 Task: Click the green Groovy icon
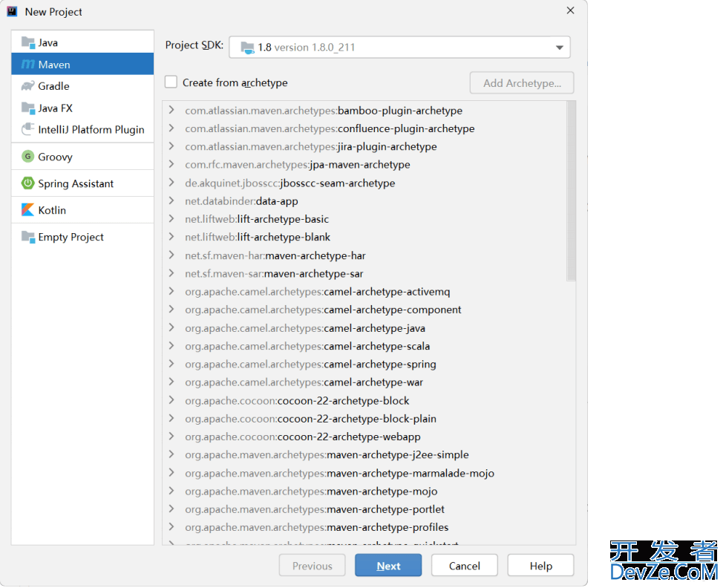coord(27,157)
